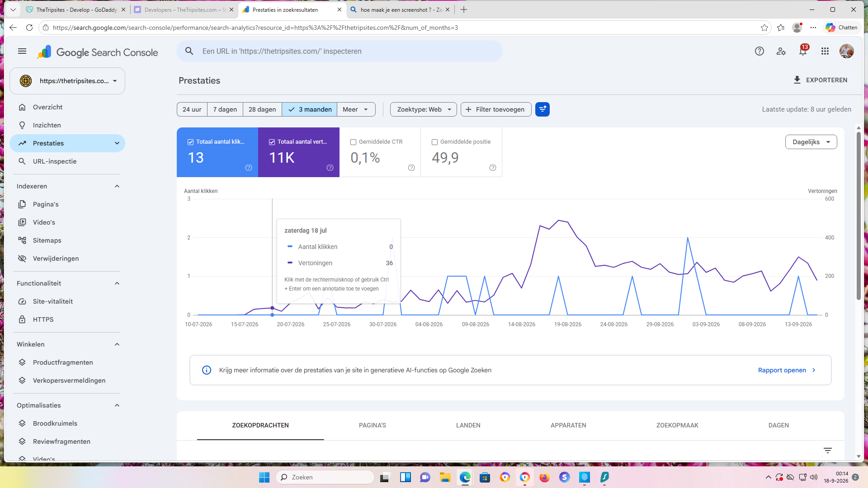Click the help icon on Gemiddelde positie card

point(493,168)
